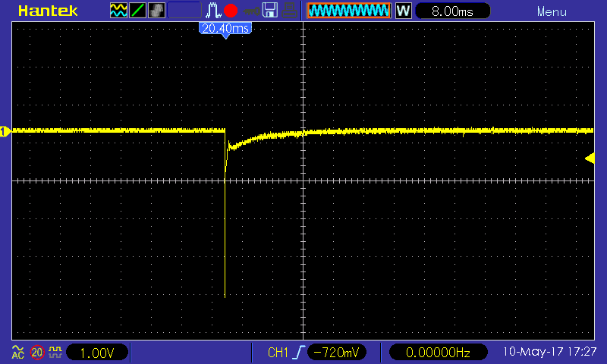The image size is (607, 364).
Task: Click the channel 1 ground level marker
Action: pos(5,131)
